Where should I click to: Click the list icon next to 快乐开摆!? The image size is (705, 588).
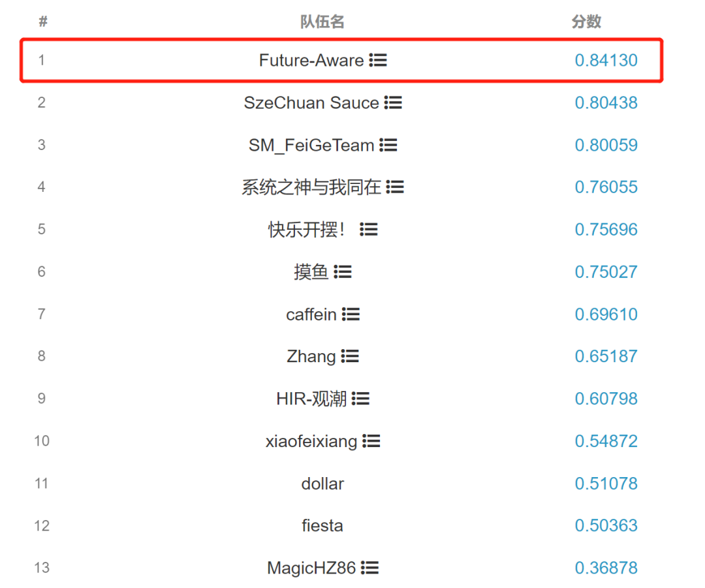pyautogui.click(x=369, y=229)
